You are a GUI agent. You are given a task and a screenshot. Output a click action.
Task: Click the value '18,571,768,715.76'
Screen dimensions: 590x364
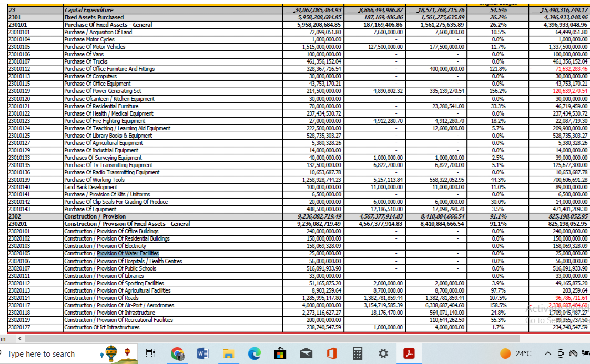tap(441, 10)
